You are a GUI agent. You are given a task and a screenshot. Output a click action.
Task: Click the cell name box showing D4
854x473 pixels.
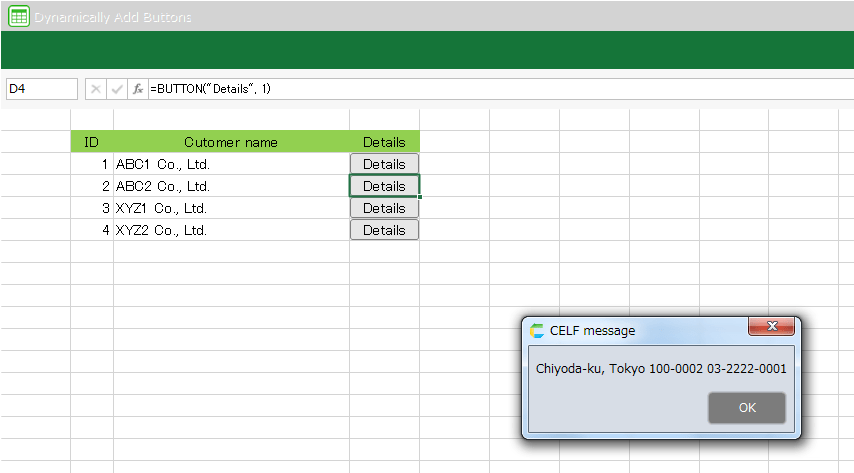click(x=41, y=89)
